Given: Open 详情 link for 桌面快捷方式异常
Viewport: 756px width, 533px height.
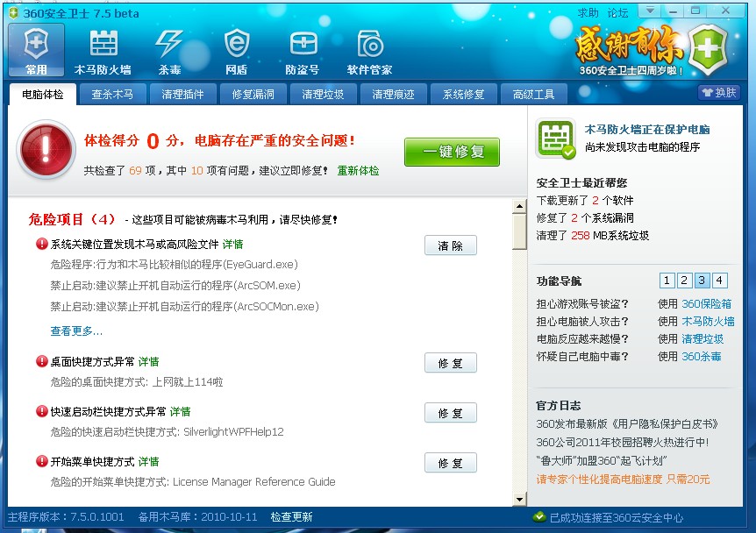Looking at the screenshot, I should [x=148, y=361].
